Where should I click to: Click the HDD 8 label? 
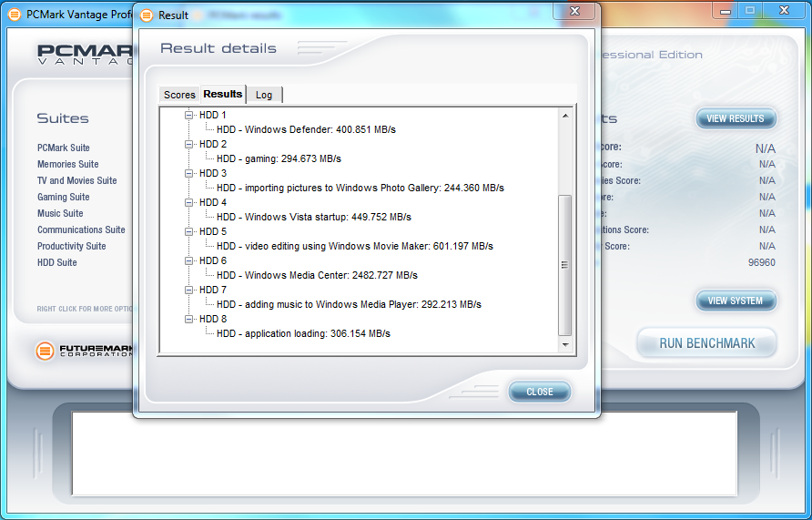pos(213,319)
